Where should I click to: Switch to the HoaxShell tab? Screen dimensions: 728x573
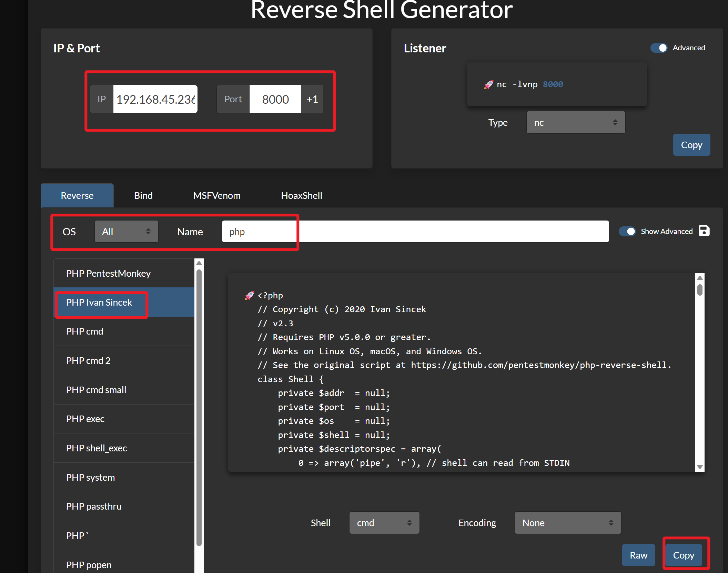click(x=302, y=196)
